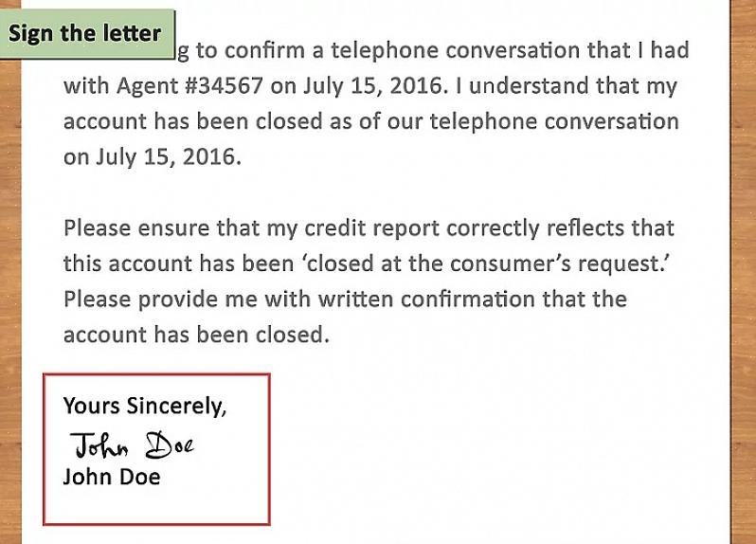Click the typed name John Doe
This screenshot has width=756, height=544.
[x=112, y=477]
